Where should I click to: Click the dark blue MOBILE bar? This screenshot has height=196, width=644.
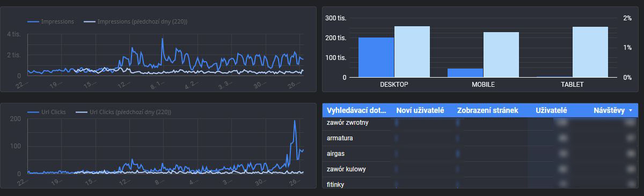(x=465, y=73)
